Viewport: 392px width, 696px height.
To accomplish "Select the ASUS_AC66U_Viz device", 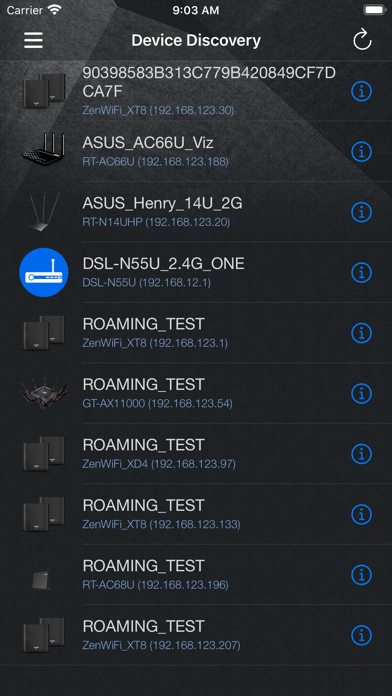I will (x=196, y=152).
